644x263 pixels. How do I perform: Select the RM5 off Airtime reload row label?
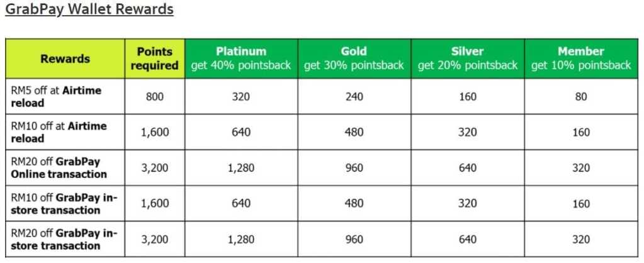tap(55, 96)
